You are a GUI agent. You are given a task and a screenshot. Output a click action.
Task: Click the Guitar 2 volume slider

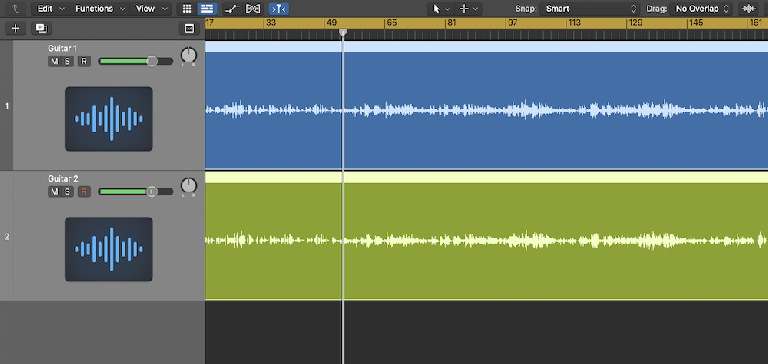[136, 191]
